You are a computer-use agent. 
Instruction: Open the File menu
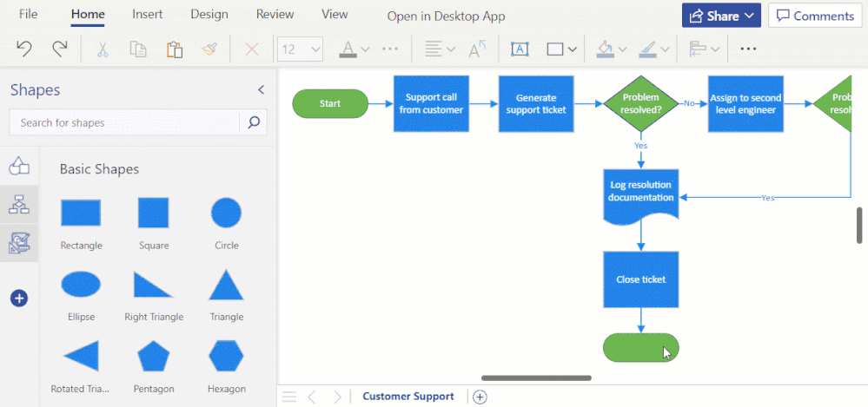pyautogui.click(x=28, y=15)
